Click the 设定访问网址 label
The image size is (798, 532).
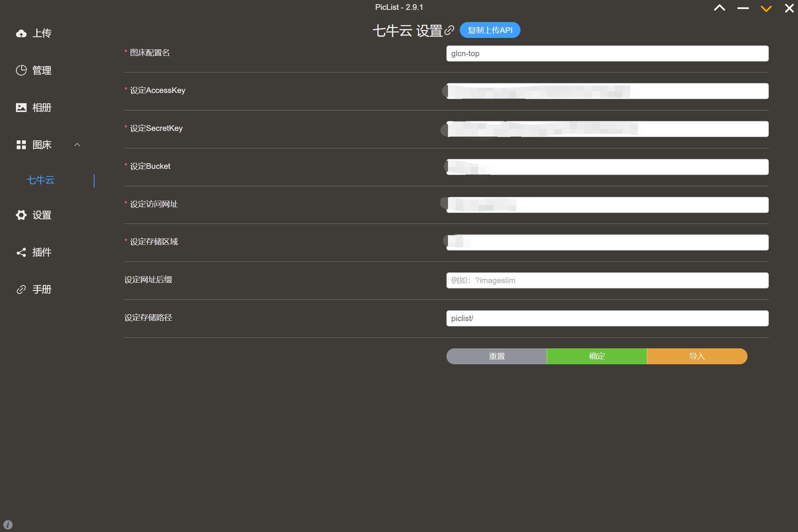(154, 204)
